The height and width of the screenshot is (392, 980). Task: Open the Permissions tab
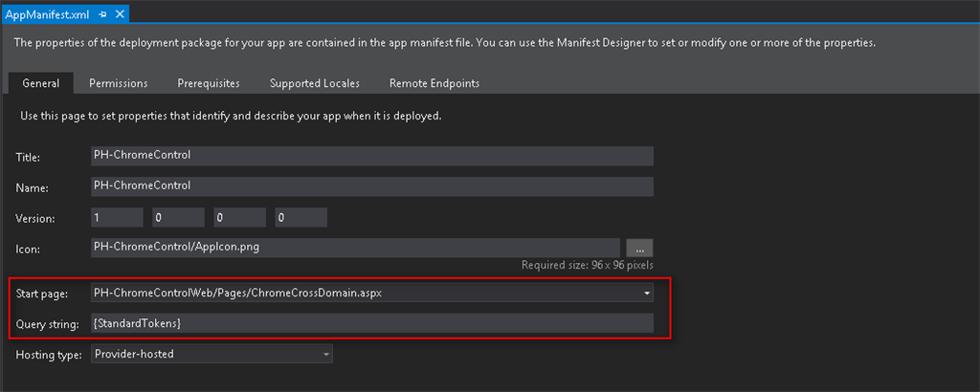click(x=119, y=83)
